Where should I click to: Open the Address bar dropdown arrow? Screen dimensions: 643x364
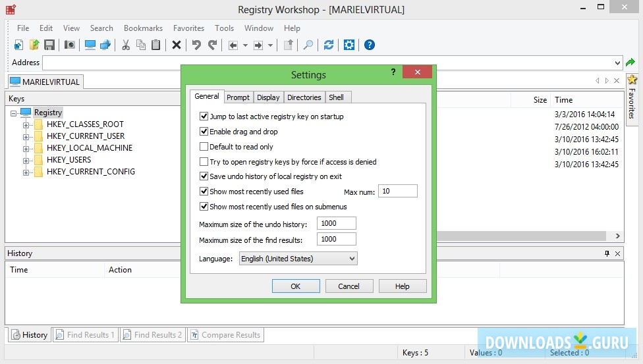click(617, 63)
